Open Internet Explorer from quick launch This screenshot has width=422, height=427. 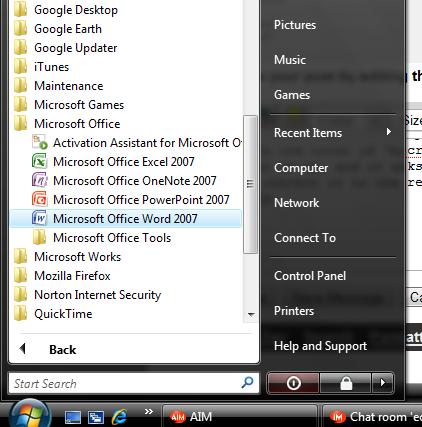tap(119, 417)
